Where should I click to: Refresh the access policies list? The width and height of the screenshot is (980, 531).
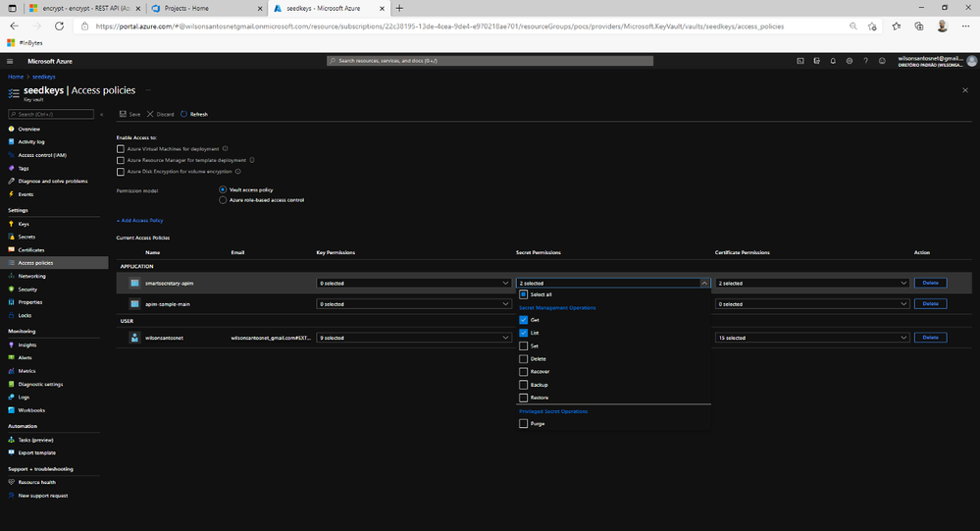[194, 114]
